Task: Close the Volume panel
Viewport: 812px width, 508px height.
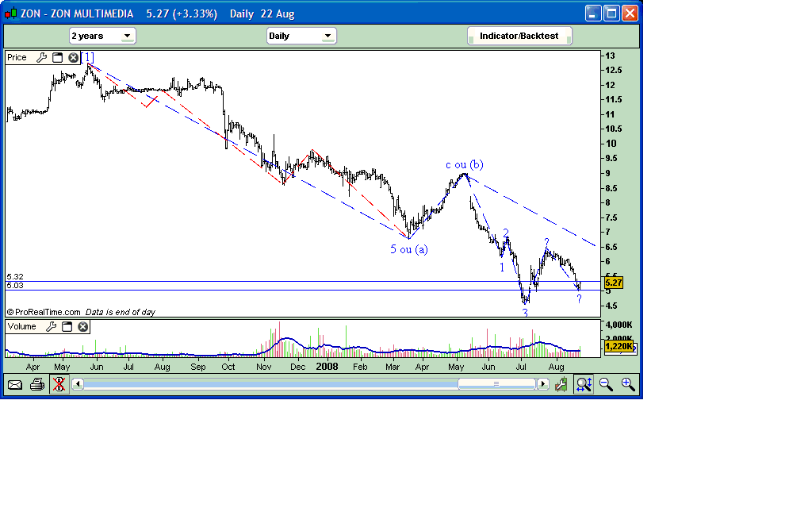Action: coord(82,326)
